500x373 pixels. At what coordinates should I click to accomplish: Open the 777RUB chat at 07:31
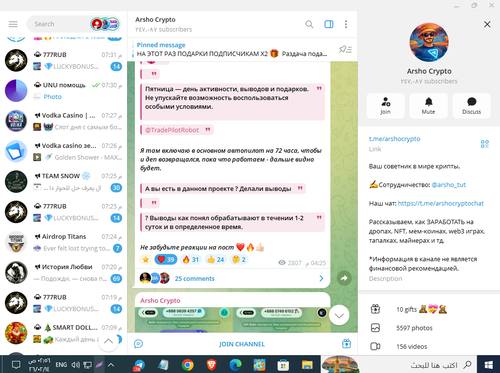pyautogui.click(x=63, y=60)
